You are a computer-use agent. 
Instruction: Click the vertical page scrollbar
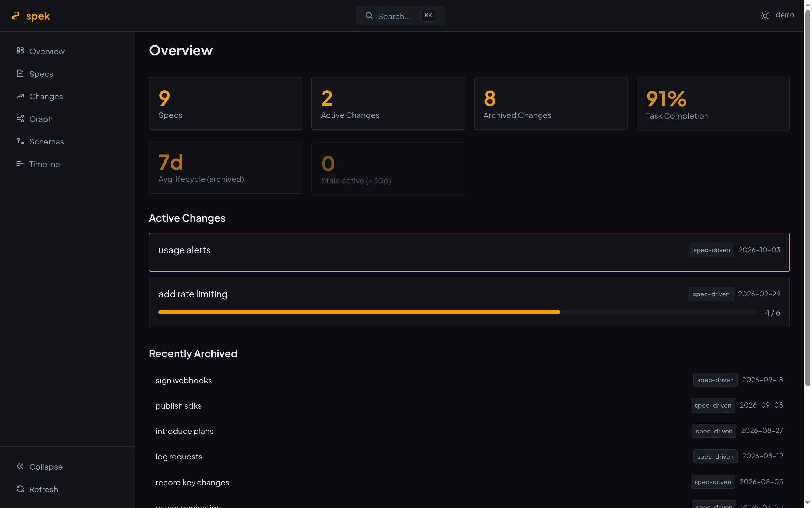[x=808, y=198]
